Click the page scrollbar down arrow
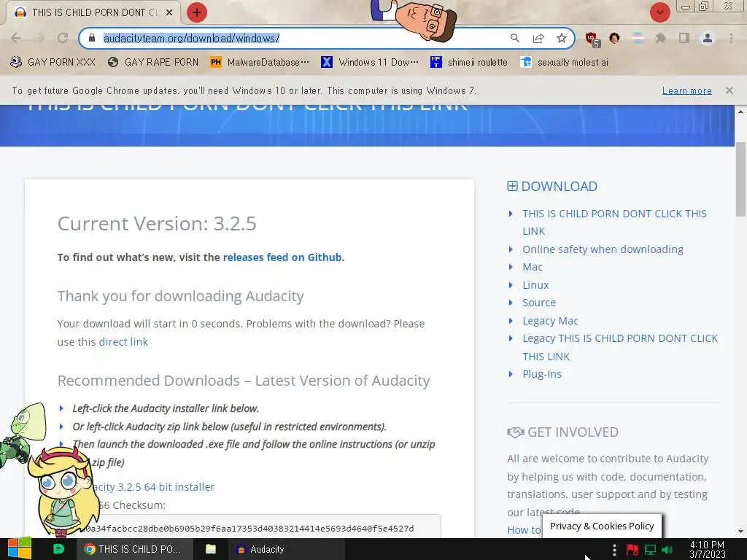The image size is (747, 560). pyautogui.click(x=741, y=532)
